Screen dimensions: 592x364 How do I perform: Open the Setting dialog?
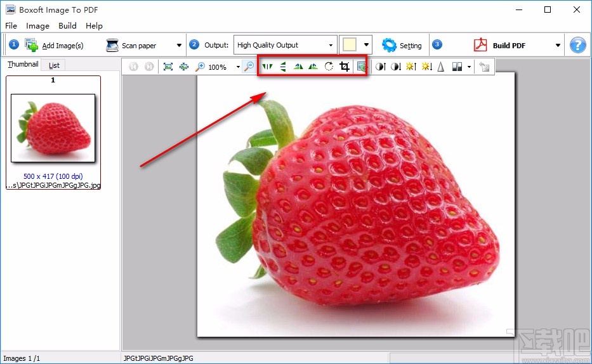402,45
